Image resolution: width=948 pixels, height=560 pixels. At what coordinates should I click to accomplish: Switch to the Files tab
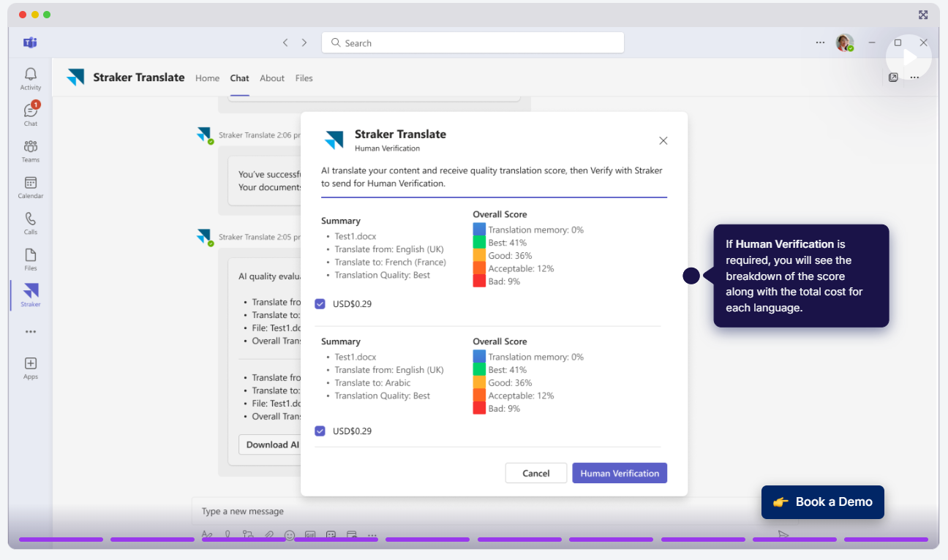pyautogui.click(x=304, y=78)
